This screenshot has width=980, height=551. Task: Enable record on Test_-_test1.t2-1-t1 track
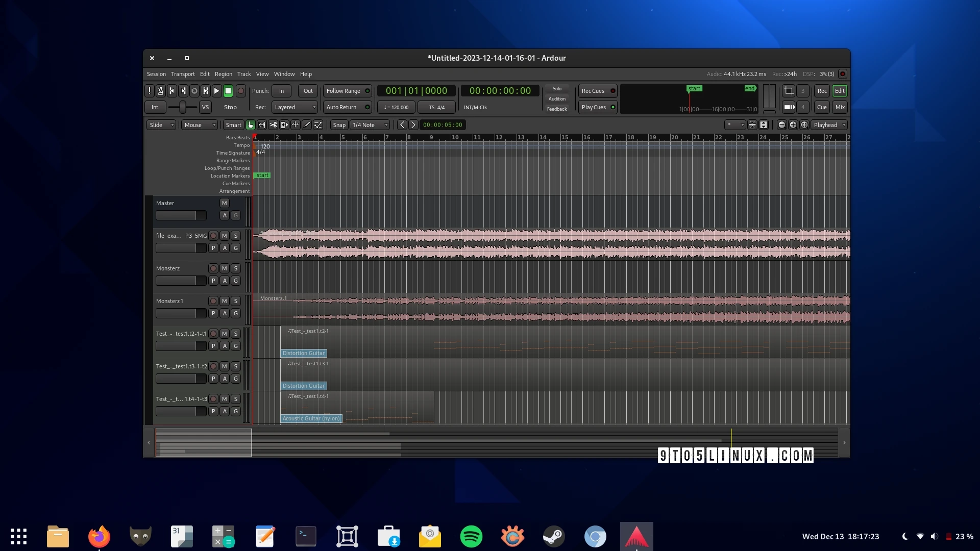(213, 333)
